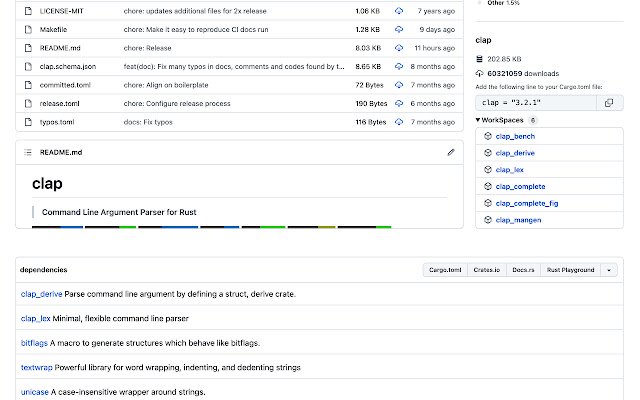This screenshot has width=640, height=400.
Task: Click the file icon beside Makefile
Action: [28, 29]
